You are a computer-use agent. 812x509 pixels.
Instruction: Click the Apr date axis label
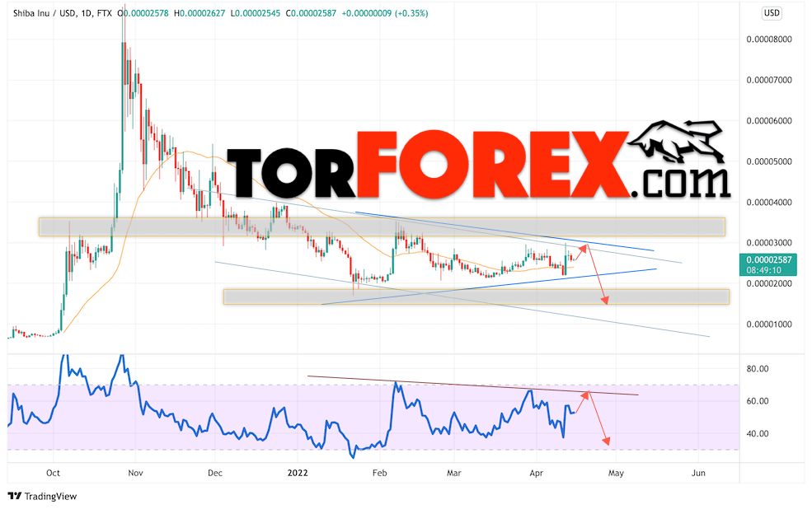(537, 473)
